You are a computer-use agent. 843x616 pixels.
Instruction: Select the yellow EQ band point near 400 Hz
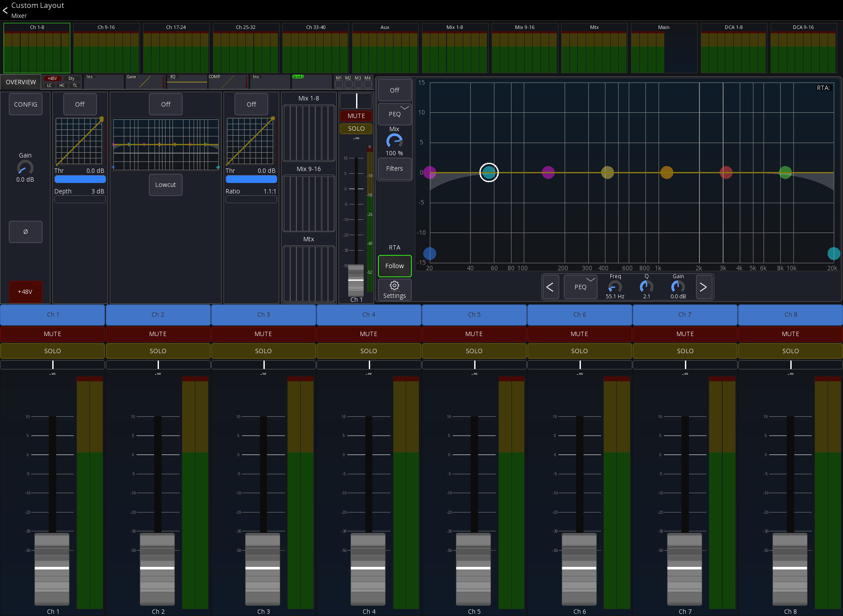coord(607,172)
